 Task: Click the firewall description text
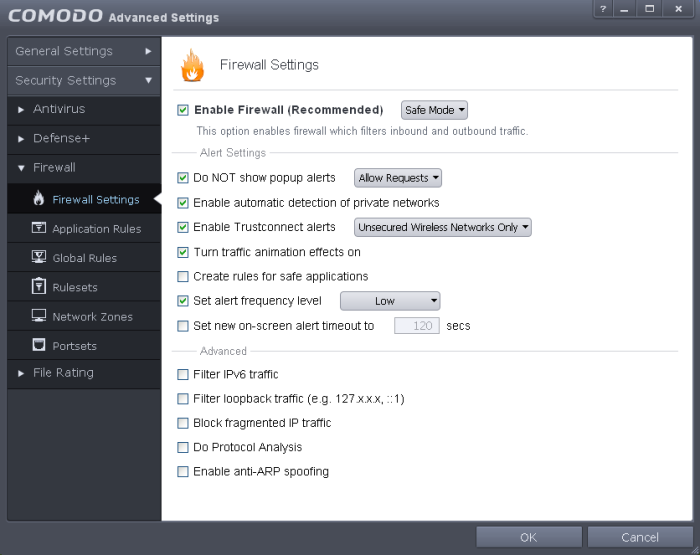pyautogui.click(x=362, y=131)
